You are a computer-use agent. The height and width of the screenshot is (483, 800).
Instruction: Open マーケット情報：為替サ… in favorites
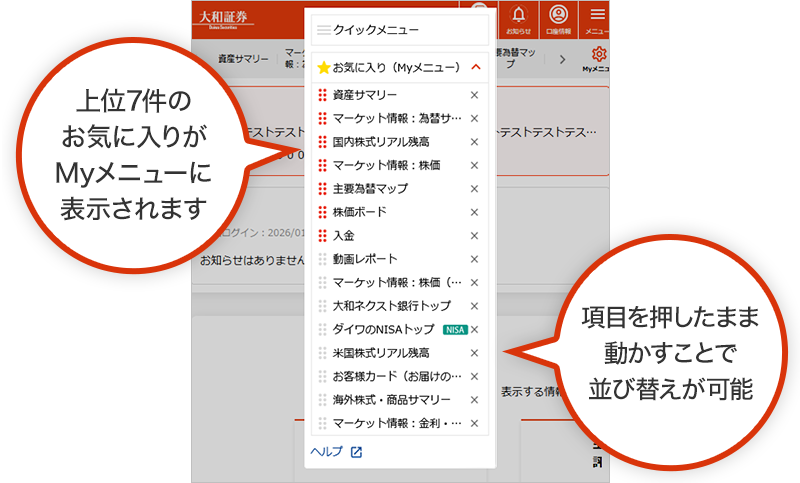click(x=397, y=118)
